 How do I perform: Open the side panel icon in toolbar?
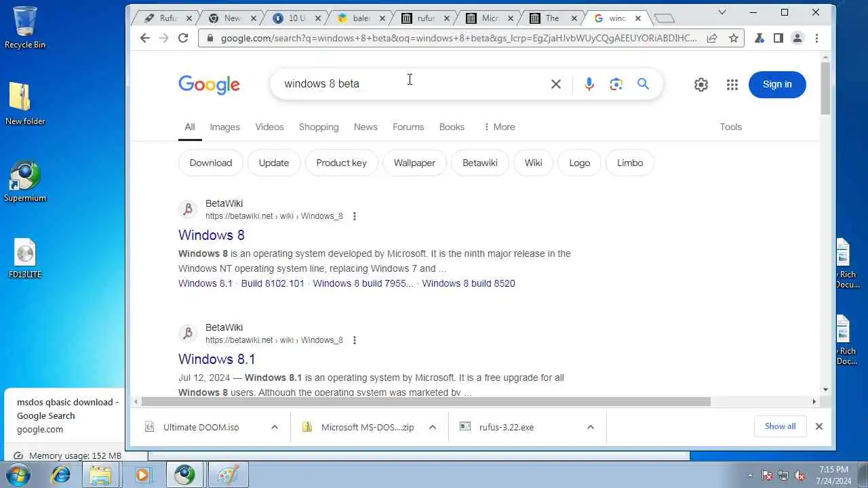click(x=778, y=38)
